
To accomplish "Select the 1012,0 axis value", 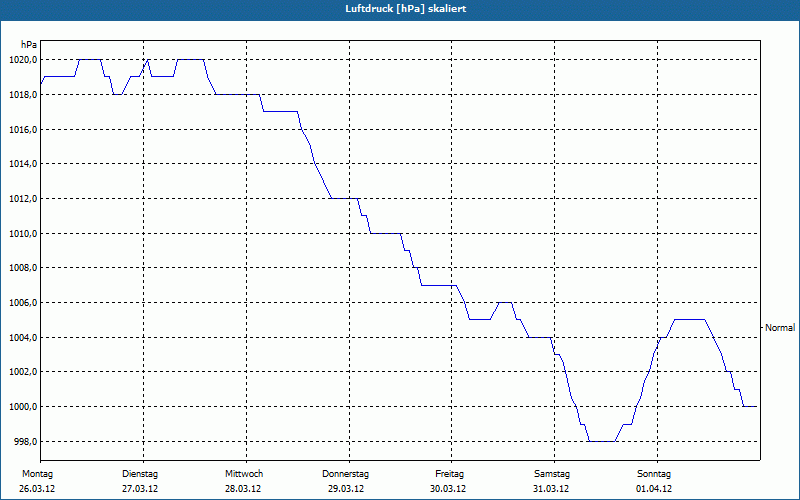I will pos(23,198).
